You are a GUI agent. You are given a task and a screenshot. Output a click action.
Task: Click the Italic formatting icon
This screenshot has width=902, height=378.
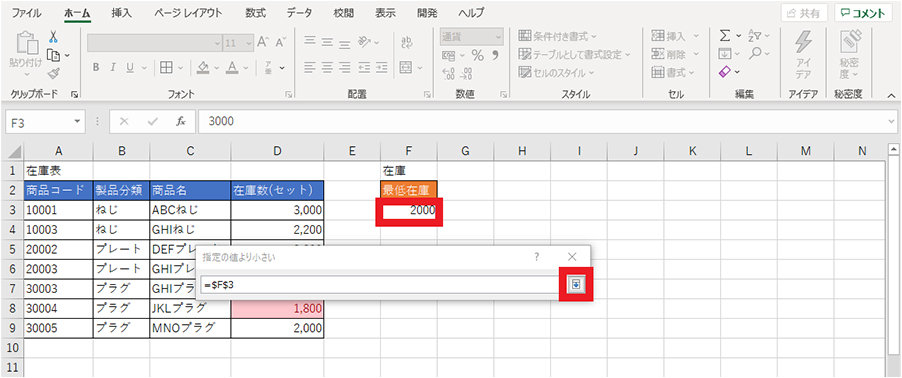tap(113, 67)
